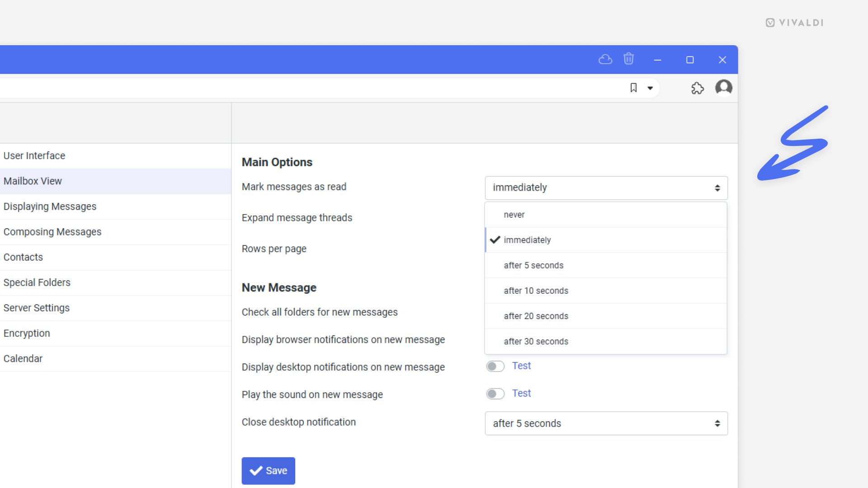This screenshot has height=488, width=868.
Task: Click 'Close desktop notification' label
Action: point(298,422)
